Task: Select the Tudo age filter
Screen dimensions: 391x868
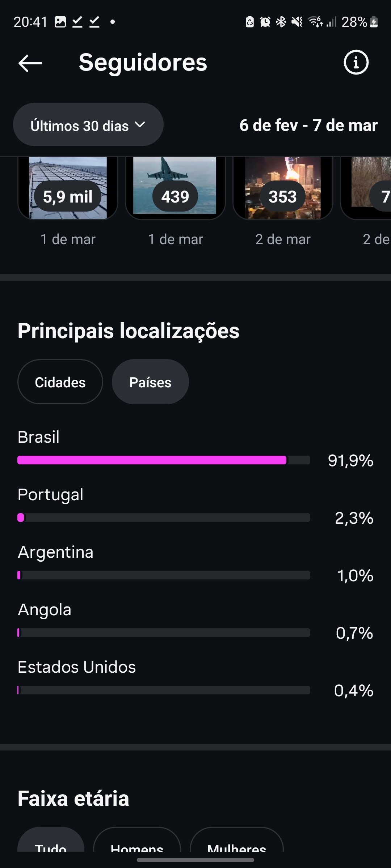Action: pos(51,843)
